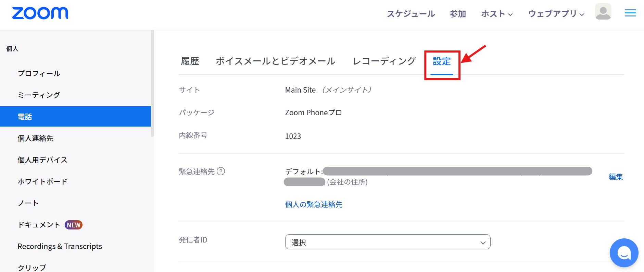This screenshot has height=272, width=644.
Task: Open ドキュメント in the sidebar
Action: [39, 225]
